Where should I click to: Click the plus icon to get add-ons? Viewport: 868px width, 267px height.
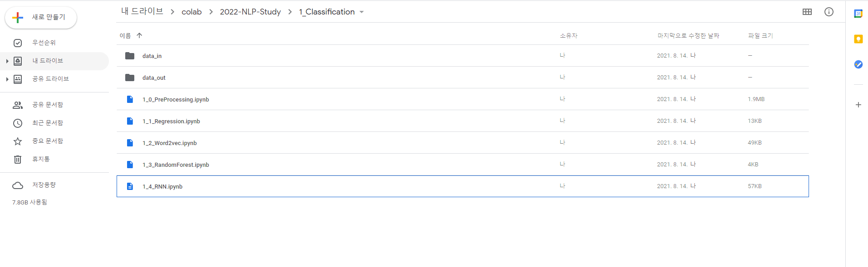[x=858, y=105]
